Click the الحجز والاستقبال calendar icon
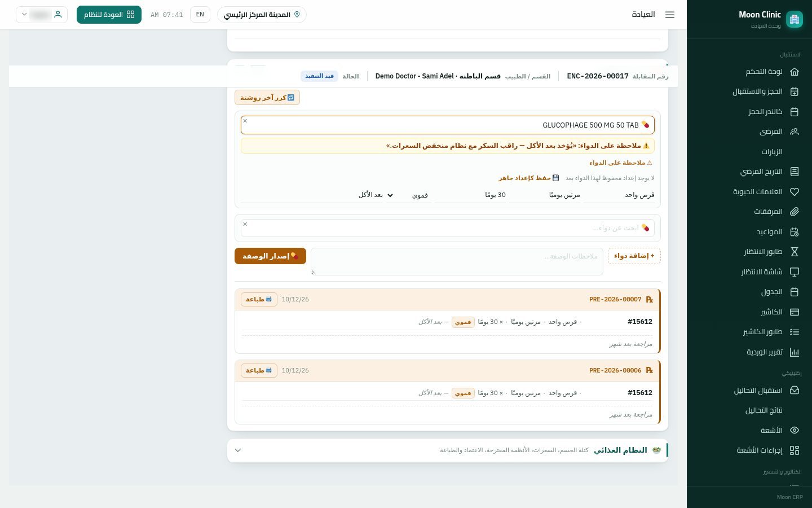The width and height of the screenshot is (812, 508). 795,91
